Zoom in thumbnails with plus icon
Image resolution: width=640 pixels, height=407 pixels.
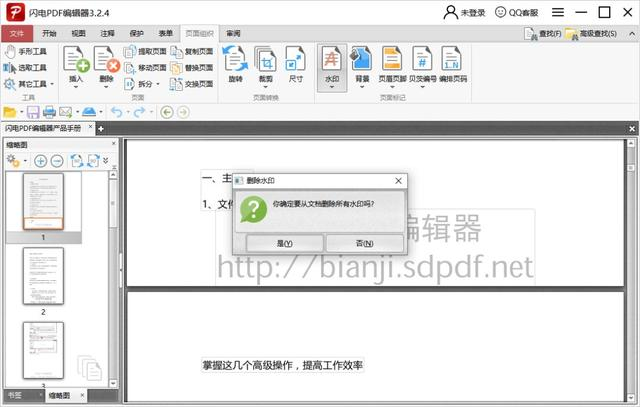40,161
